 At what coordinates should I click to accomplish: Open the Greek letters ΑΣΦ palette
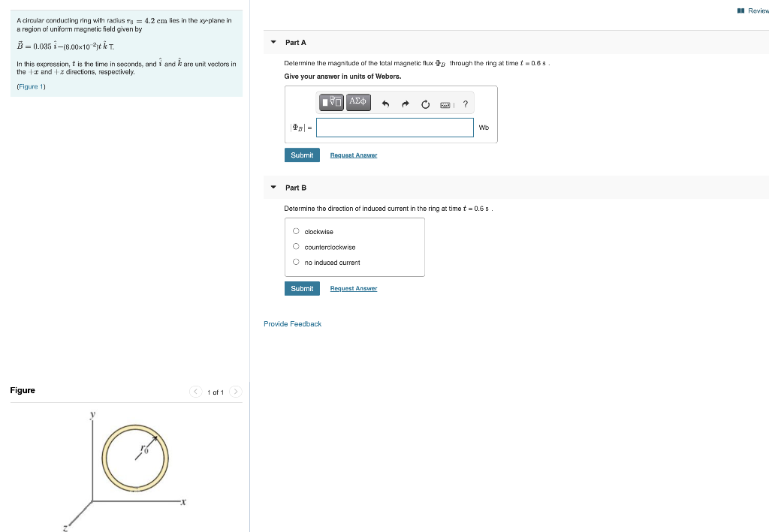(x=357, y=102)
